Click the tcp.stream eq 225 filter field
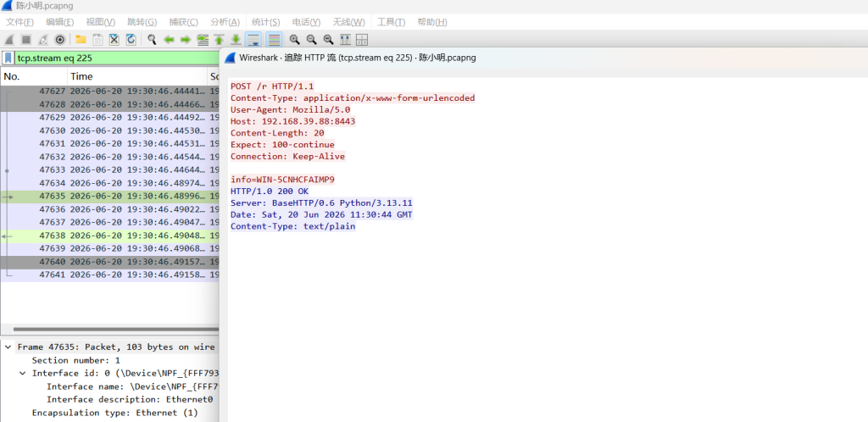This screenshot has height=422, width=868. pos(117,58)
